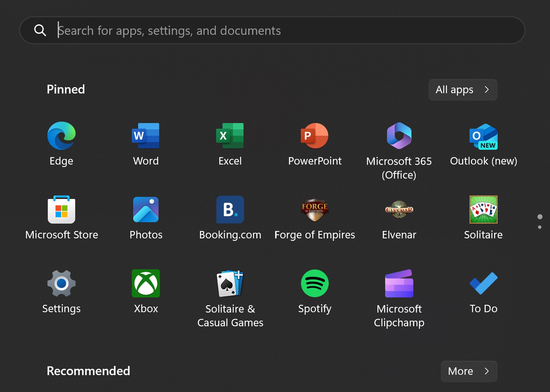Go to the second page of pinned apps

coord(540,227)
